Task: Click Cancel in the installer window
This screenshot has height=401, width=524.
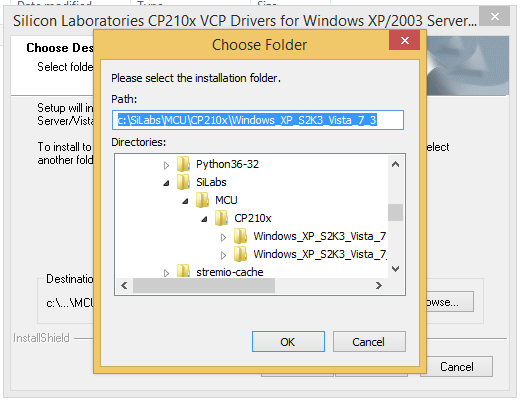Action: click(456, 367)
